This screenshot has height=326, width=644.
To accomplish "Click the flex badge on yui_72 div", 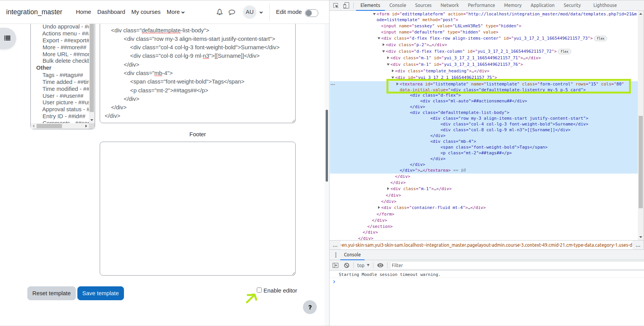I will point(565,52).
